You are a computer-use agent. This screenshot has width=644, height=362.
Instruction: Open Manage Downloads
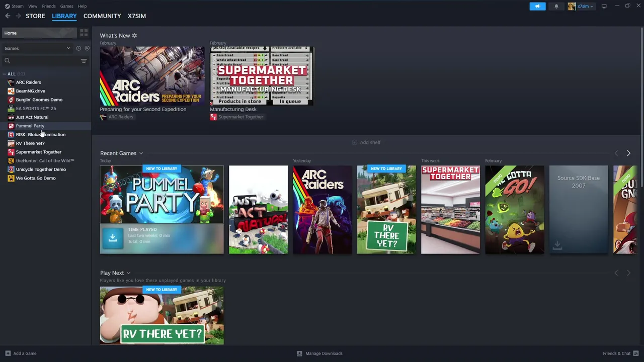pos(319,353)
